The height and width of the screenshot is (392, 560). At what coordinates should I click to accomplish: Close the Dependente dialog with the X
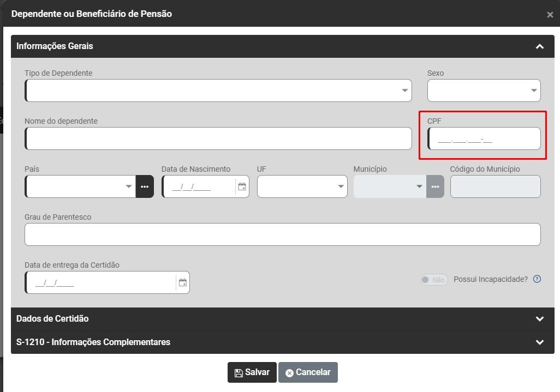[550, 15]
